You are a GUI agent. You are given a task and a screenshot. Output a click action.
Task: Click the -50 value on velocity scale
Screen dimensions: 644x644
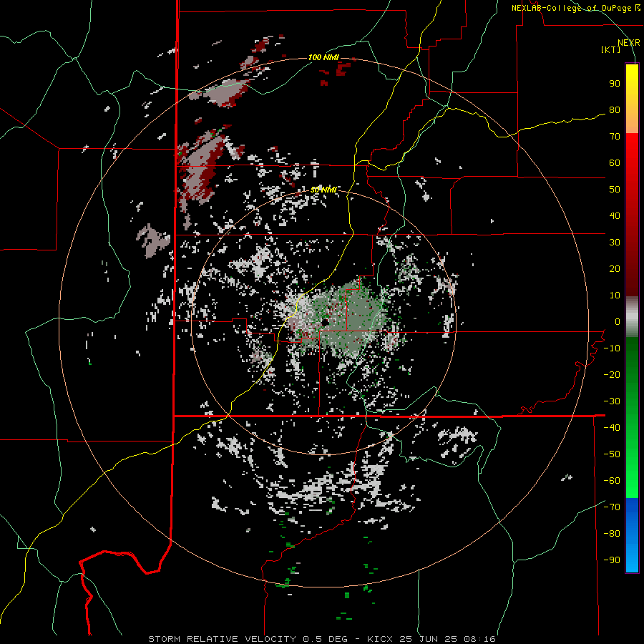click(x=612, y=454)
